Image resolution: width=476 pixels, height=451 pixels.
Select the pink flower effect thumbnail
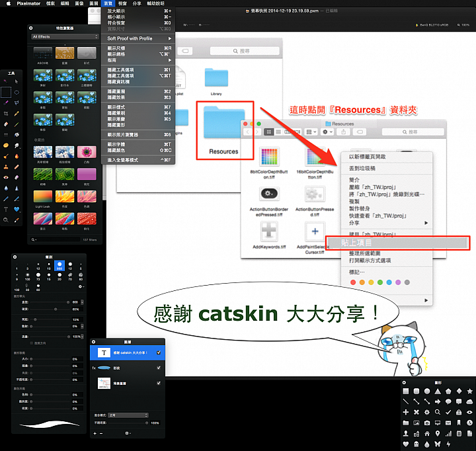click(87, 152)
